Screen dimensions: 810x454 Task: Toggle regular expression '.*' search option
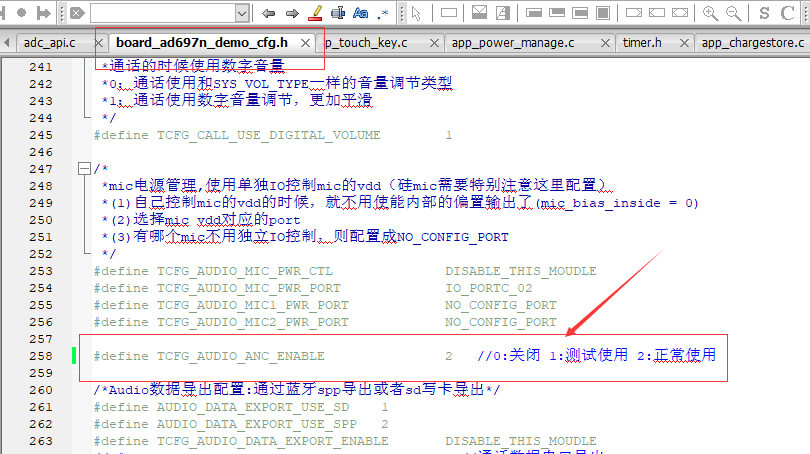[x=383, y=13]
